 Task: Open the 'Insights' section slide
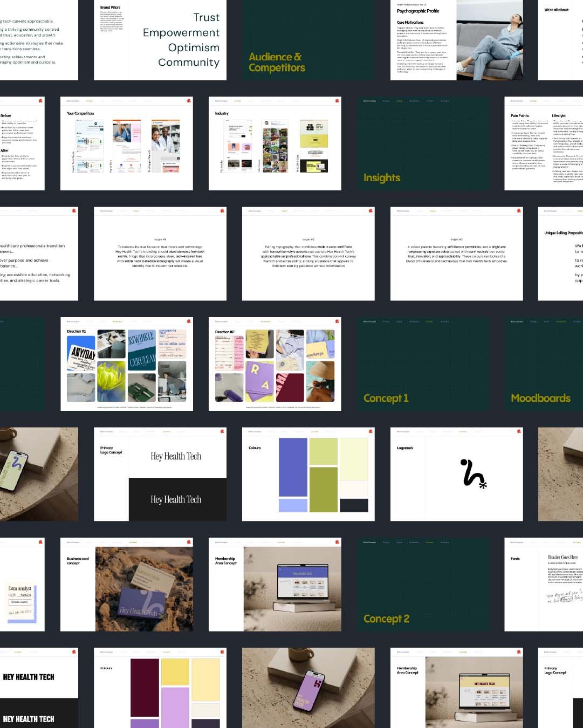point(423,143)
